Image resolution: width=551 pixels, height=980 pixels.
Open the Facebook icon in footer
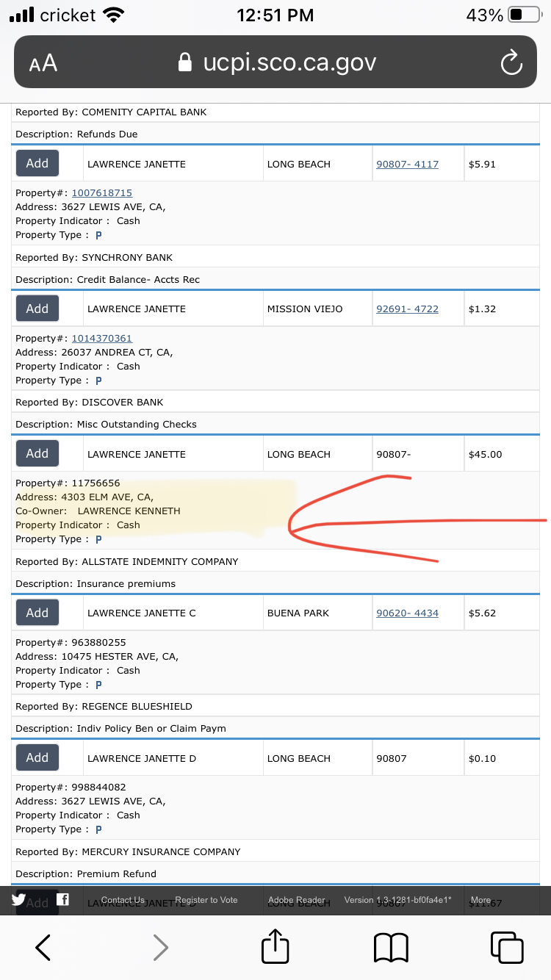tap(63, 899)
